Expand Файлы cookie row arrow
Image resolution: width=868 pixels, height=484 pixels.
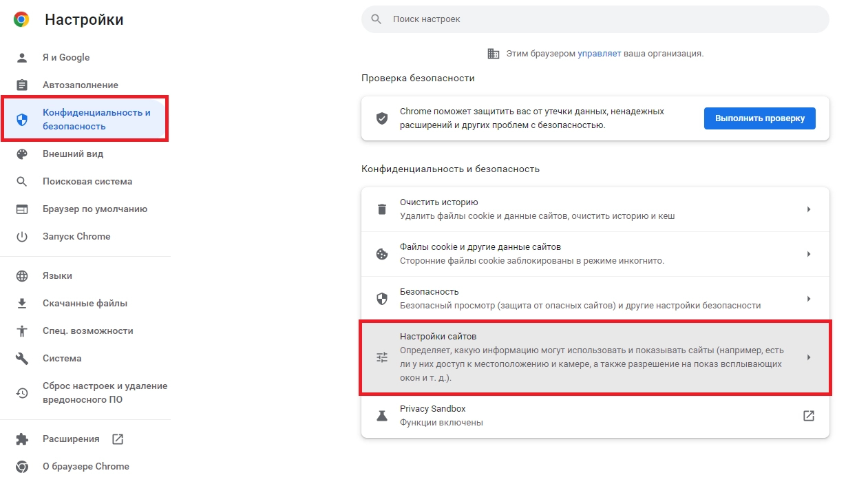tap(809, 254)
